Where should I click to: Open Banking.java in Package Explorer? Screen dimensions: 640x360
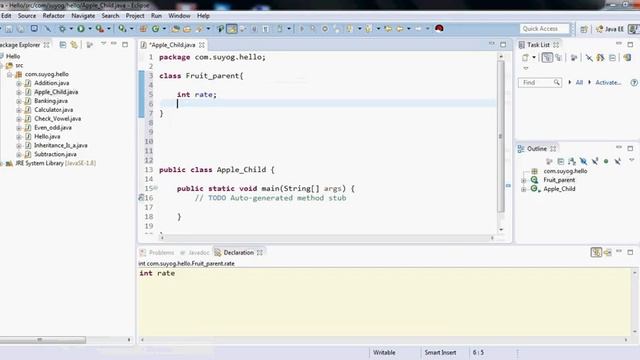click(x=51, y=101)
